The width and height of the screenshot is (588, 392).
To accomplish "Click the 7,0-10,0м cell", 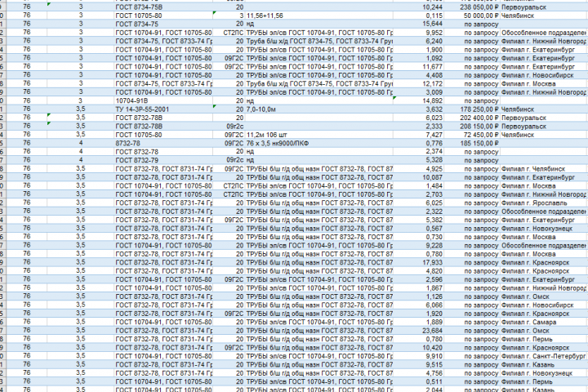I will [319, 109].
